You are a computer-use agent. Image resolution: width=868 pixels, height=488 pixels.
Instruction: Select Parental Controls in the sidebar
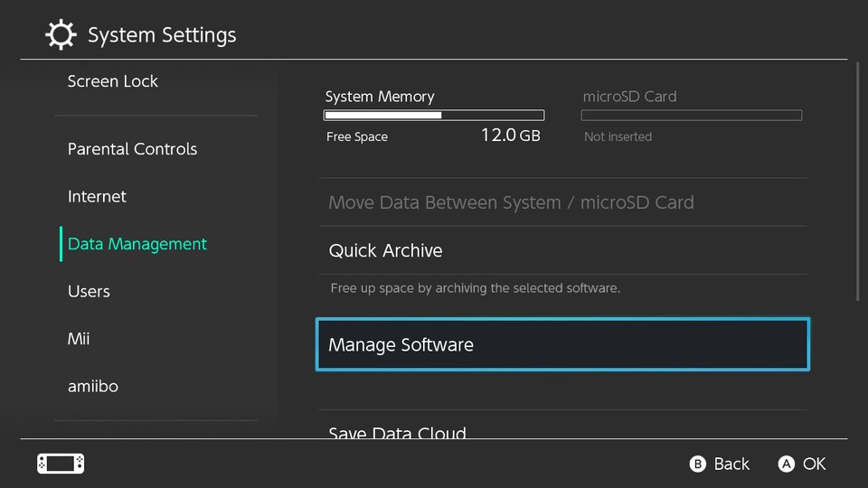pyautogui.click(x=132, y=149)
